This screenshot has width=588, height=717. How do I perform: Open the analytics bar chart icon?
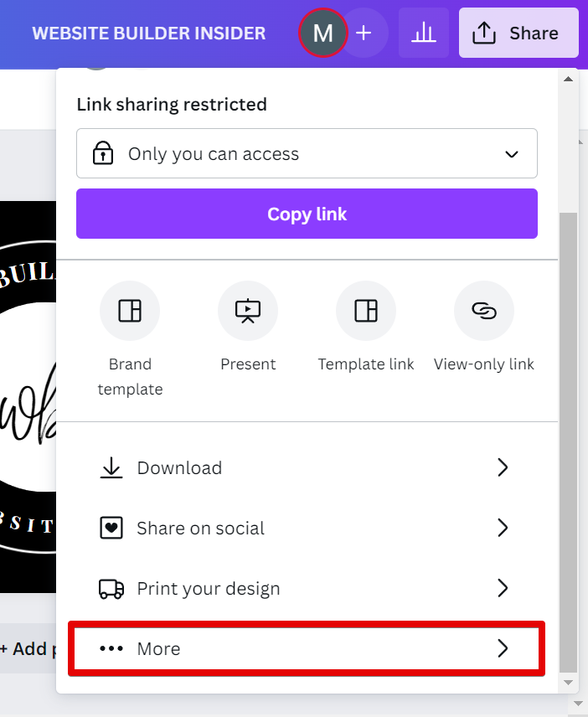coord(424,34)
